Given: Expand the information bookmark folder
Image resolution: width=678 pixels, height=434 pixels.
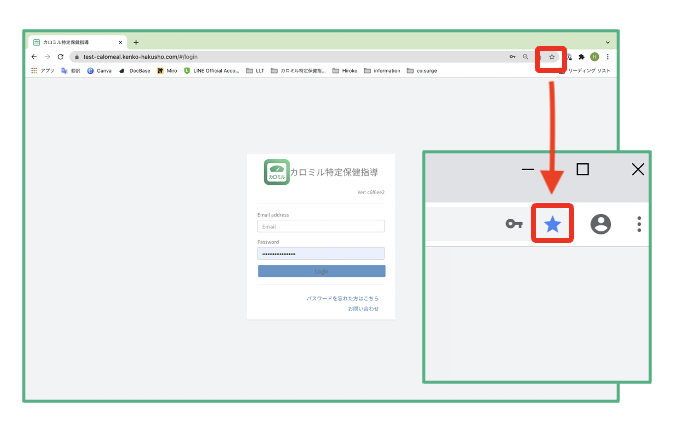Looking at the screenshot, I should point(381,71).
